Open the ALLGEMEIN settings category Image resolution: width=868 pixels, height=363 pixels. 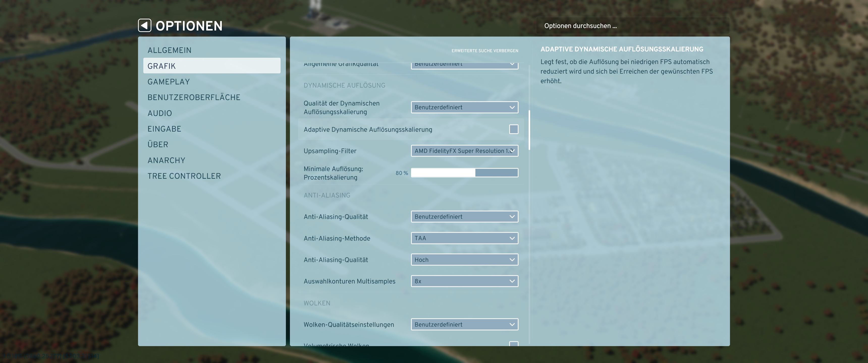click(212, 50)
